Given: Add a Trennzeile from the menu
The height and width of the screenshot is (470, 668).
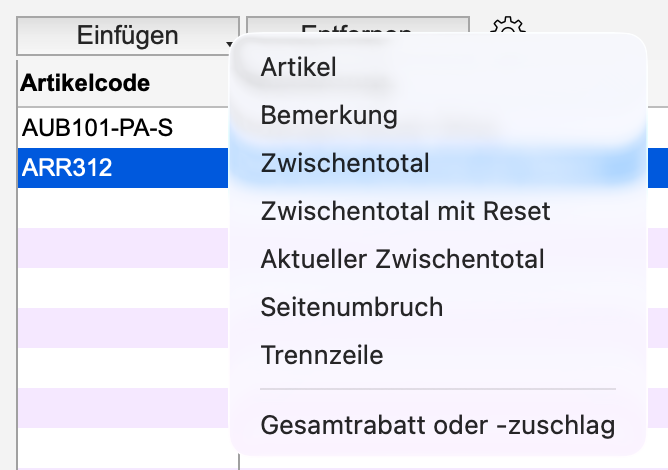Looking at the screenshot, I should tap(321, 354).
